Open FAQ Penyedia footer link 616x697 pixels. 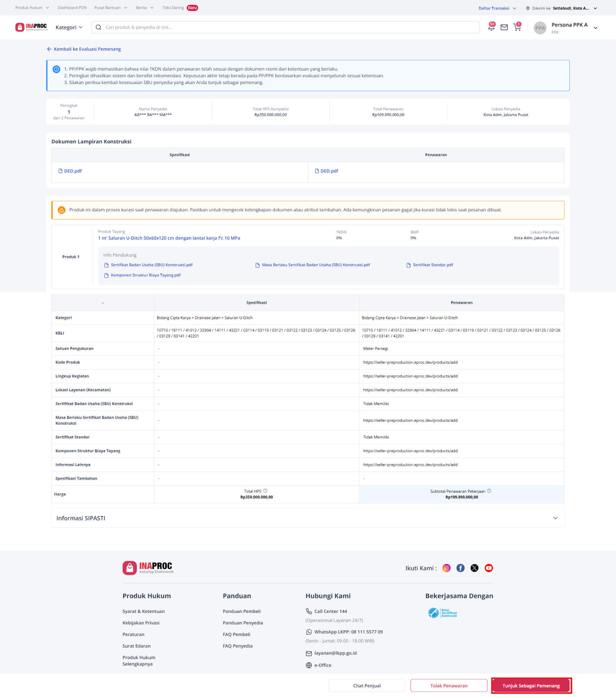[x=237, y=646]
